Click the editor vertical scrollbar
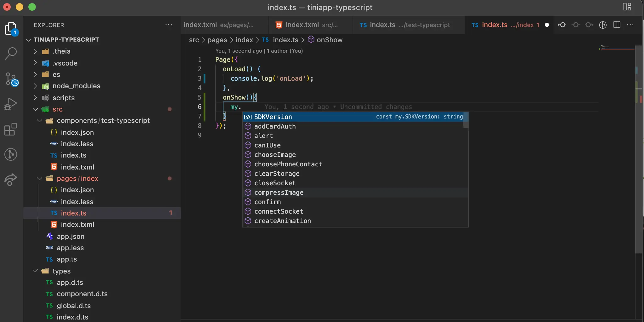 tap(639, 150)
